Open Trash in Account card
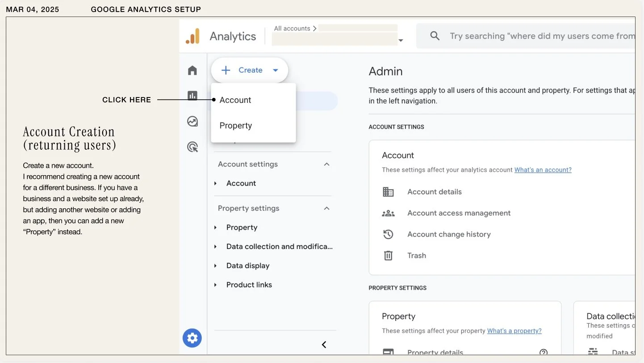This screenshot has width=644, height=363. point(417,256)
